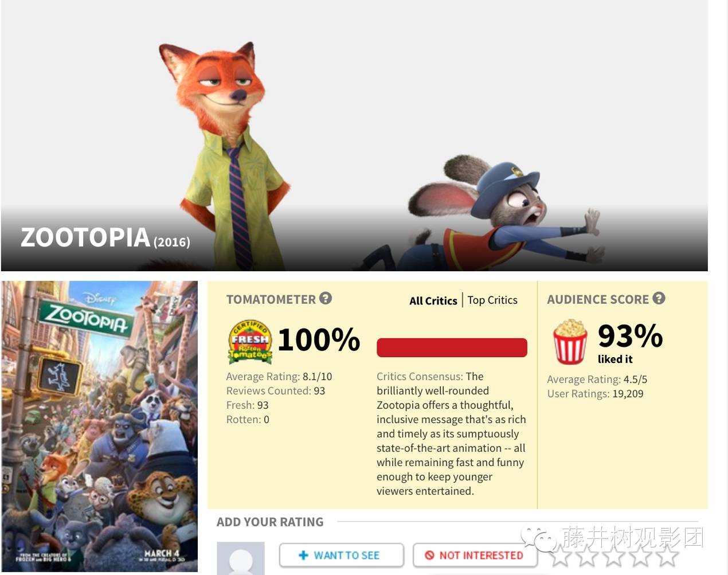Click the 100% Tomatometer score

319,339
